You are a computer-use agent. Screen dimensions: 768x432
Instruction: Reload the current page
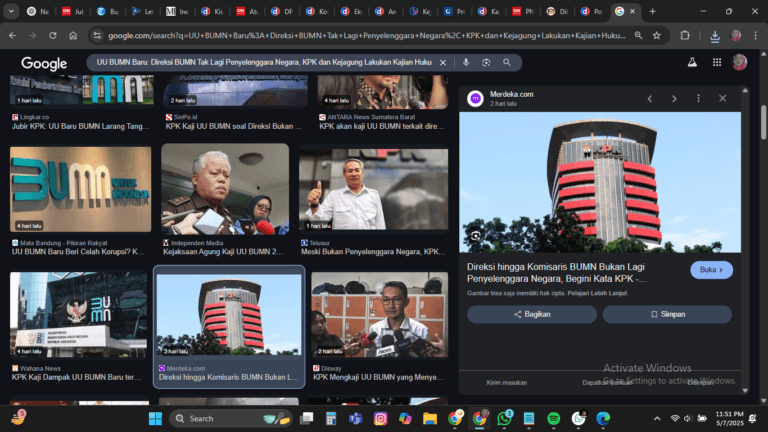(52, 35)
